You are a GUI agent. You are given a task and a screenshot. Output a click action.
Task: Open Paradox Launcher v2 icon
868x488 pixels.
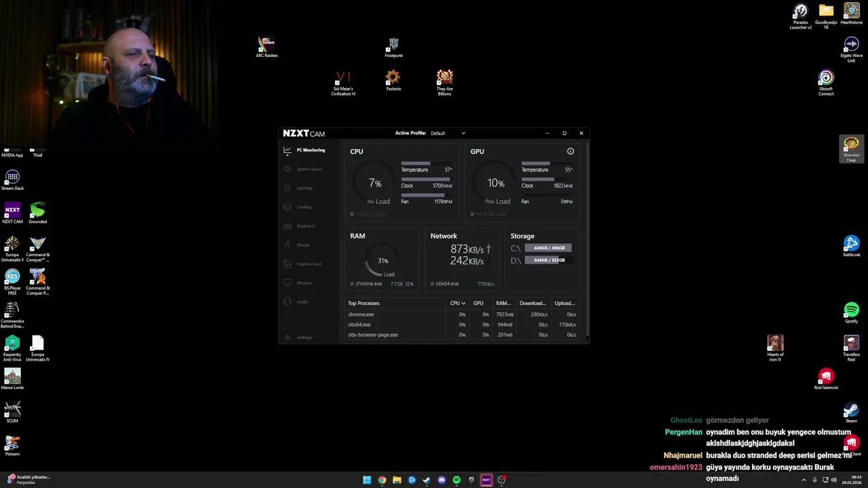(801, 16)
